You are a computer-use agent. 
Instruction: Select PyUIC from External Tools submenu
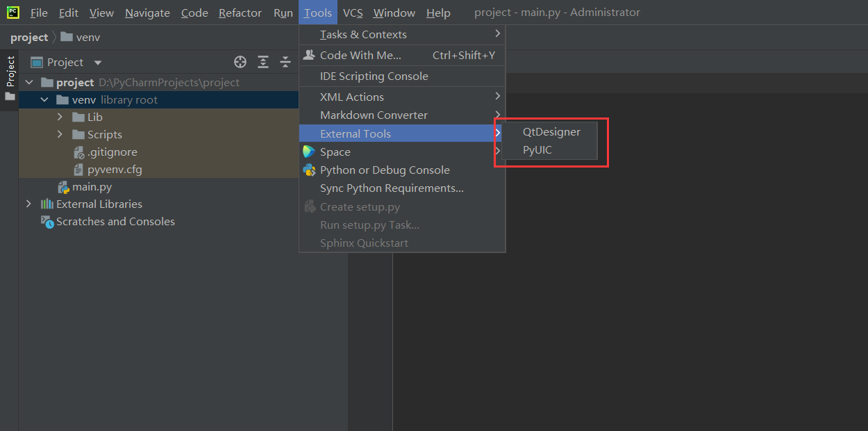coord(538,149)
